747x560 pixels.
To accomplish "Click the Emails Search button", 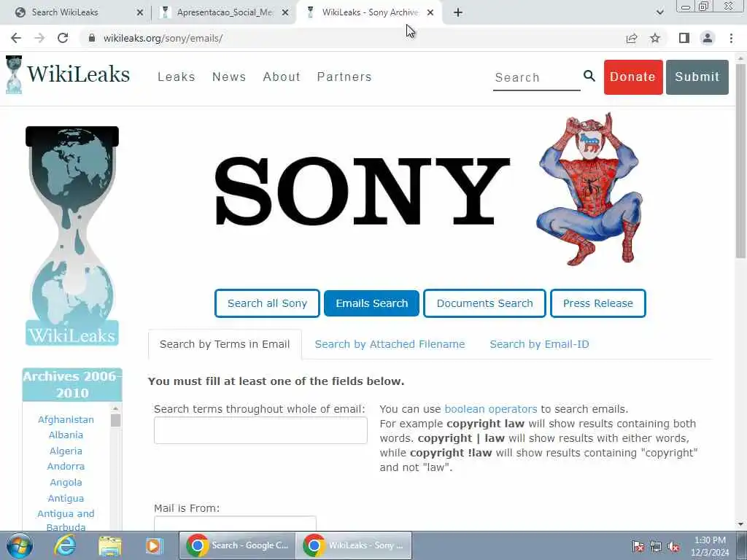I will click(x=371, y=303).
